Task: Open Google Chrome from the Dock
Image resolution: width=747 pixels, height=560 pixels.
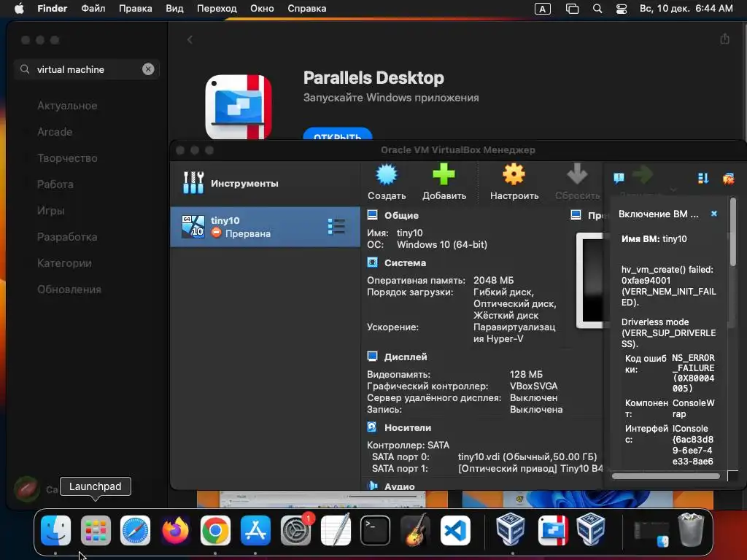Action: [215, 530]
